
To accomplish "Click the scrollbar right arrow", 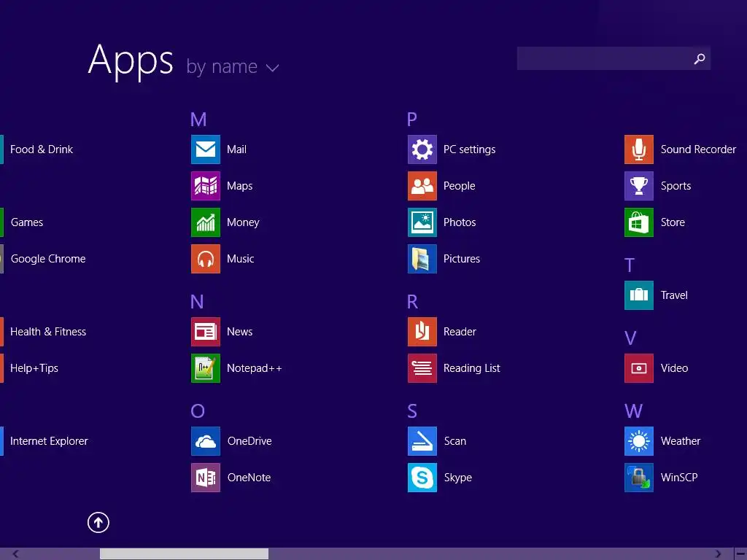I will 718,554.
